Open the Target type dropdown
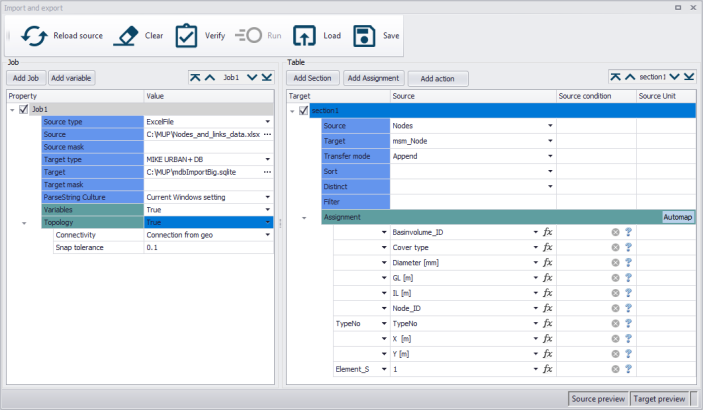 point(268,159)
